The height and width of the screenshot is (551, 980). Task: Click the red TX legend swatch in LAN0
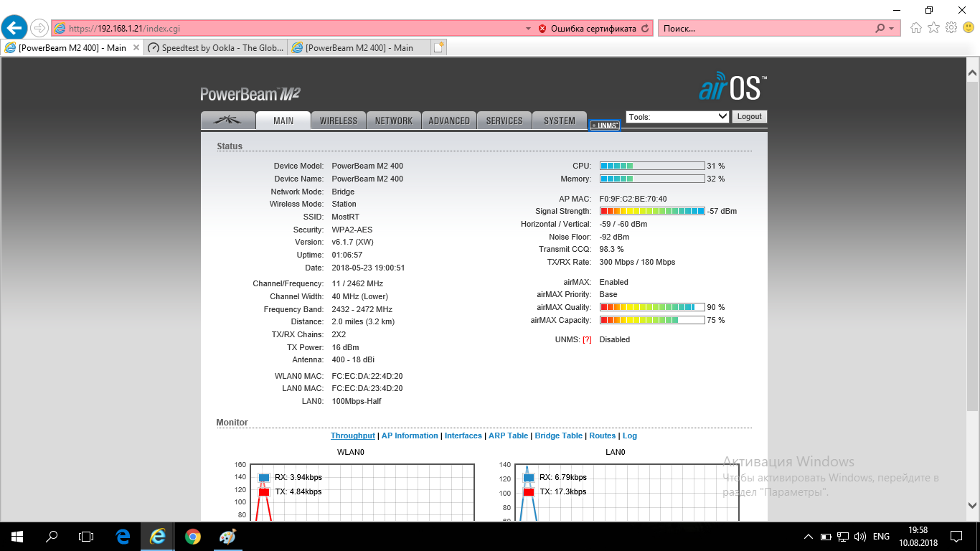(x=529, y=491)
